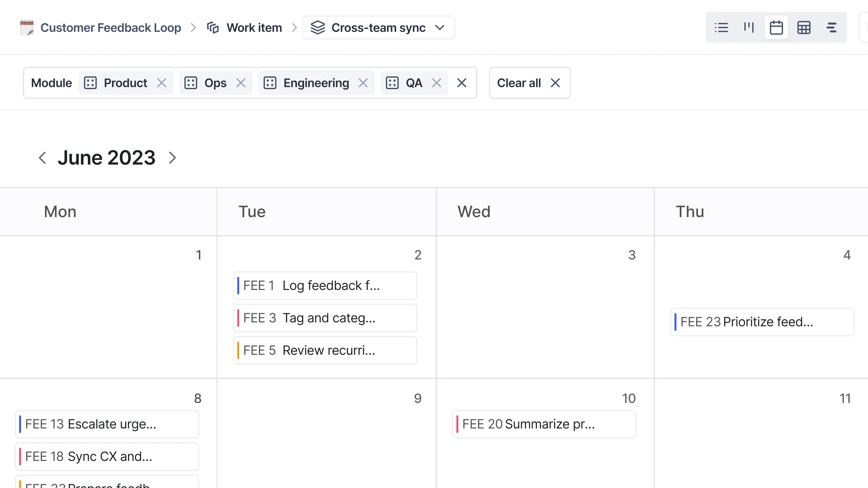
Task: Remove the QA module filter
Action: click(x=437, y=83)
